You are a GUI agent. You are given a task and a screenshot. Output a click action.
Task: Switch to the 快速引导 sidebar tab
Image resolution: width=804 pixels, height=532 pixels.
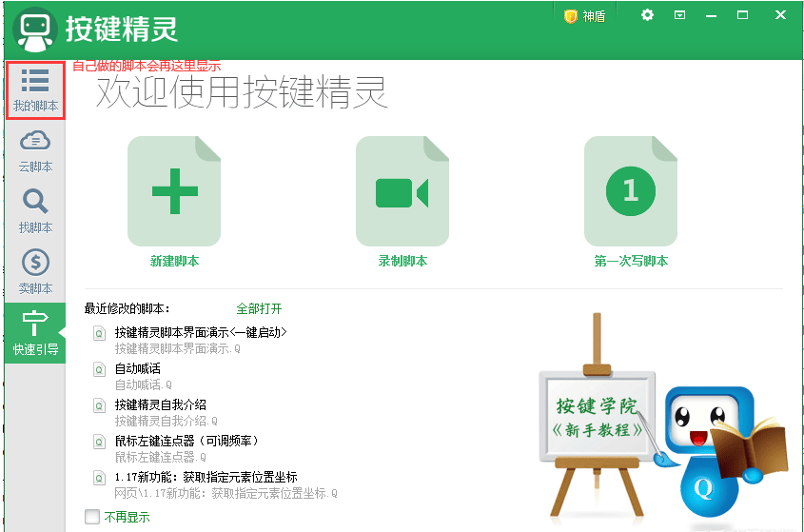[35, 333]
